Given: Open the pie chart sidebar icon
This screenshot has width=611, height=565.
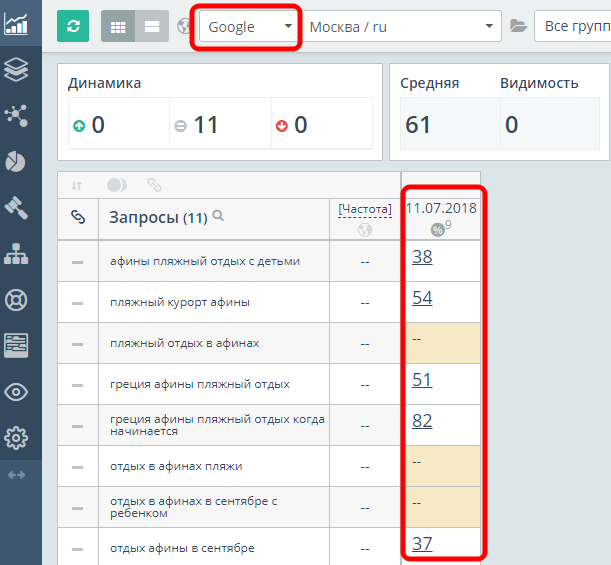Looking at the screenshot, I should (x=16, y=161).
